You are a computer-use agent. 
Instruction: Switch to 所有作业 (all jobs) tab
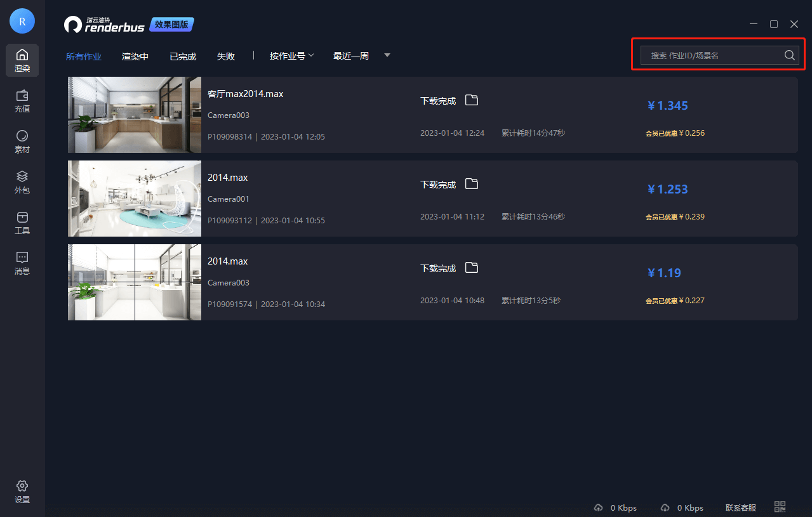[x=84, y=56]
